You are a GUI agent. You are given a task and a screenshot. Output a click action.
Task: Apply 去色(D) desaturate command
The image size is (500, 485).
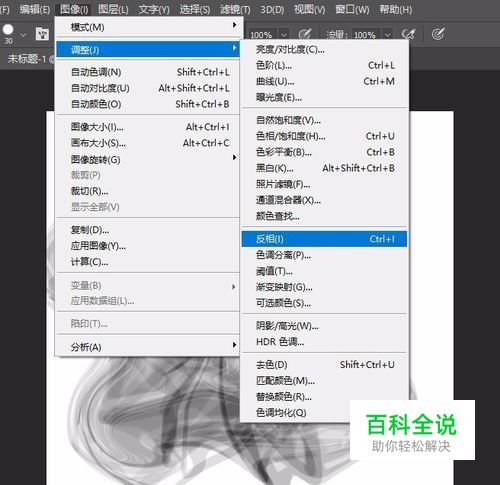[324, 365]
